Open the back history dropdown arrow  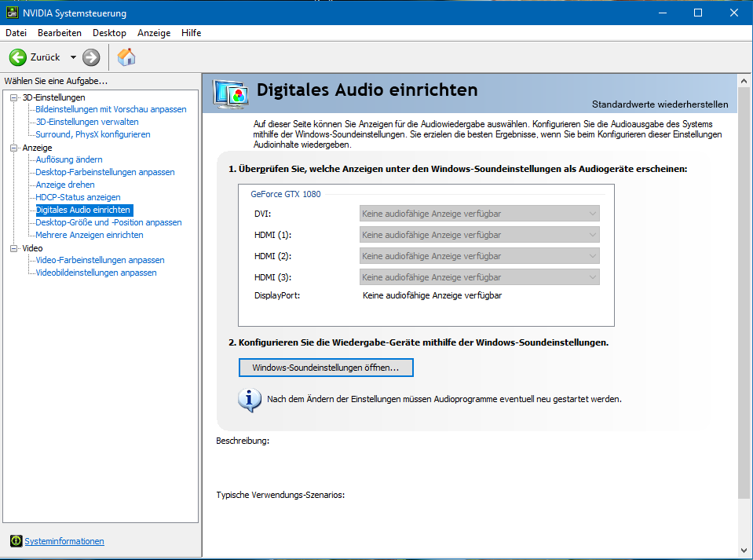(x=73, y=57)
